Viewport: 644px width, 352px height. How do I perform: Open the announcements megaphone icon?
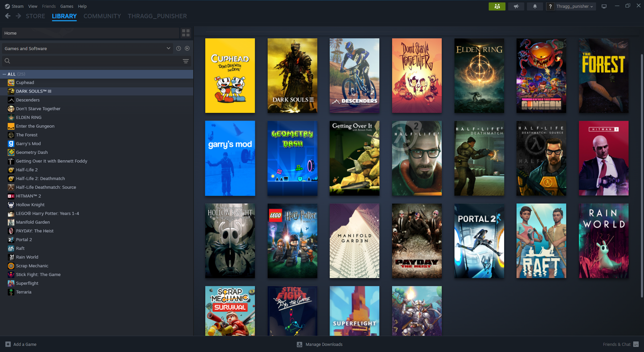click(516, 6)
